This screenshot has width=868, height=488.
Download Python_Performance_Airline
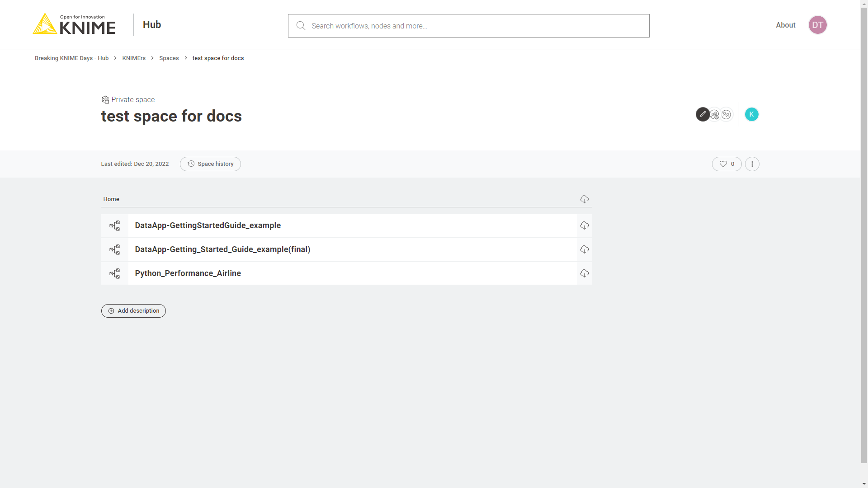pos(584,273)
